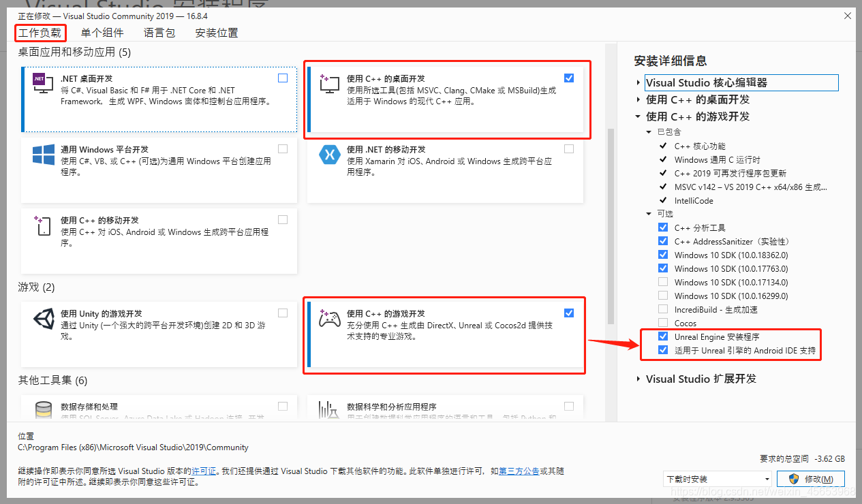Open the 许可证 link

(x=204, y=471)
